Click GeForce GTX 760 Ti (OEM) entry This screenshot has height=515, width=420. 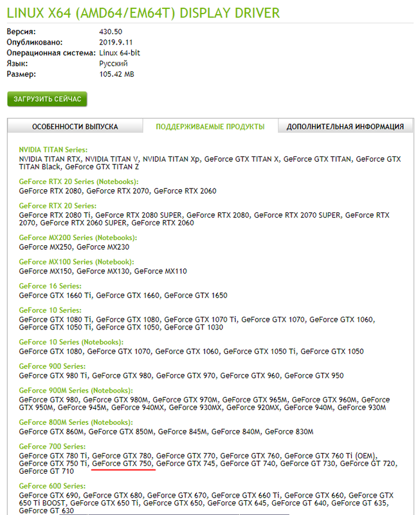[331, 456]
